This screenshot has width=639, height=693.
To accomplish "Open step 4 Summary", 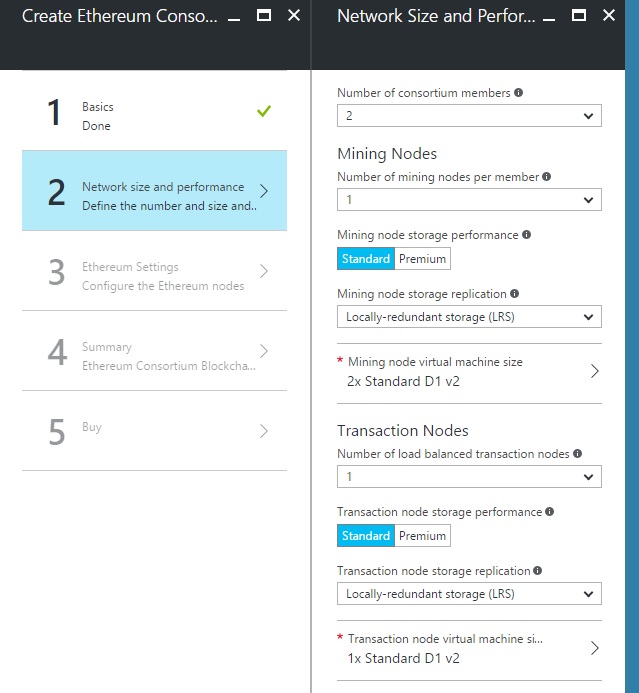I will [154, 350].
